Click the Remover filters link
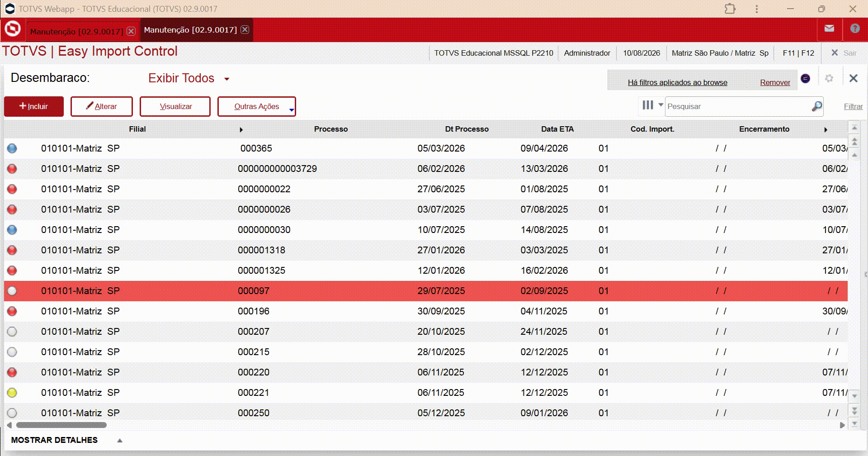The height and width of the screenshot is (456, 868). (x=775, y=82)
